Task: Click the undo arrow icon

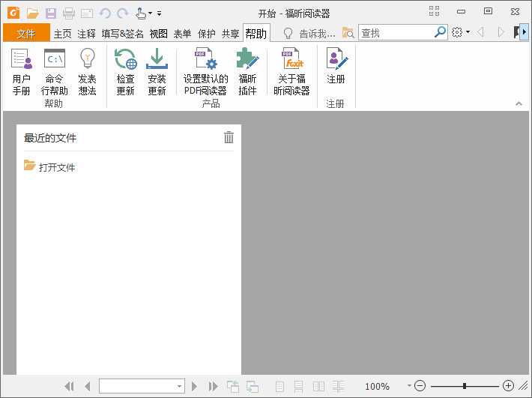Action: (105, 13)
